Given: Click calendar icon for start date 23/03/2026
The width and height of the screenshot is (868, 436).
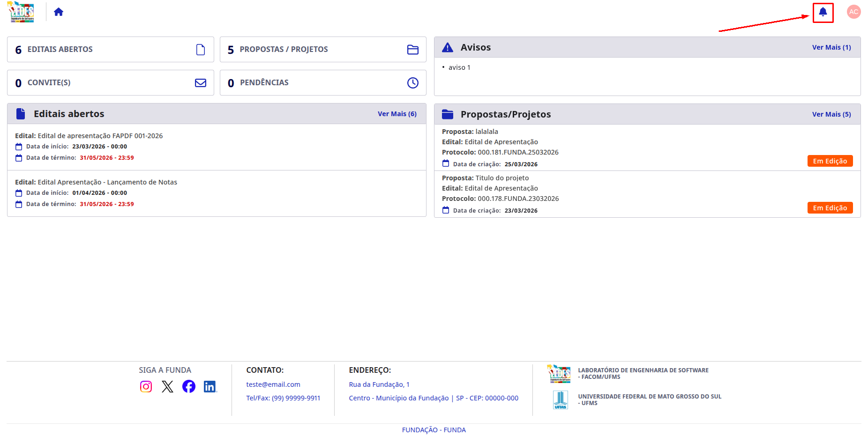Looking at the screenshot, I should [19, 147].
